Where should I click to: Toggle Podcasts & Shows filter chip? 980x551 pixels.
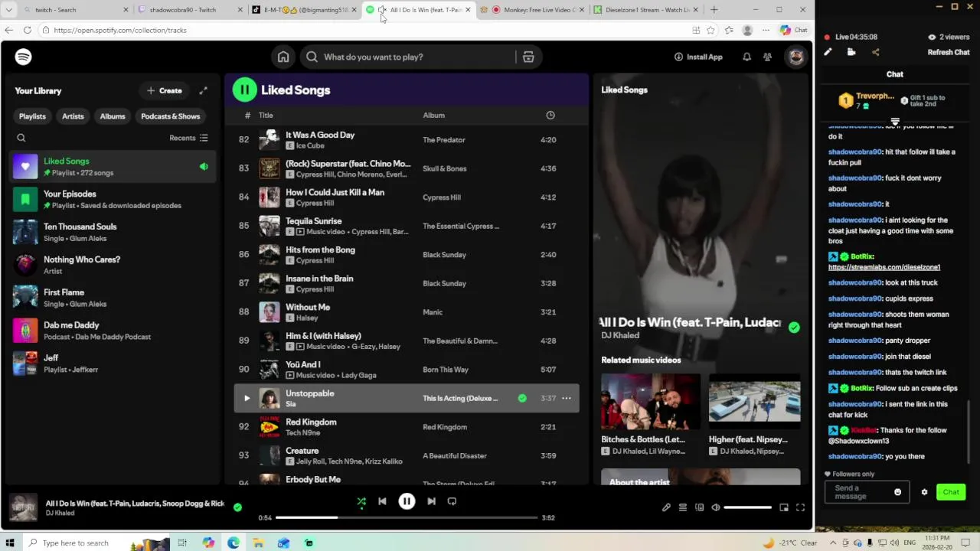click(x=171, y=116)
